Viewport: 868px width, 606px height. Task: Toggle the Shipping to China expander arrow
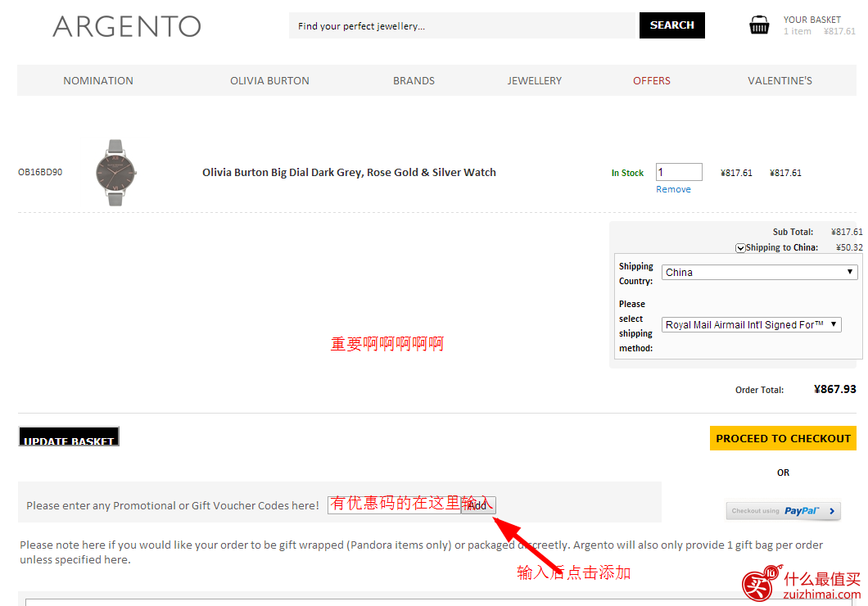tap(740, 248)
